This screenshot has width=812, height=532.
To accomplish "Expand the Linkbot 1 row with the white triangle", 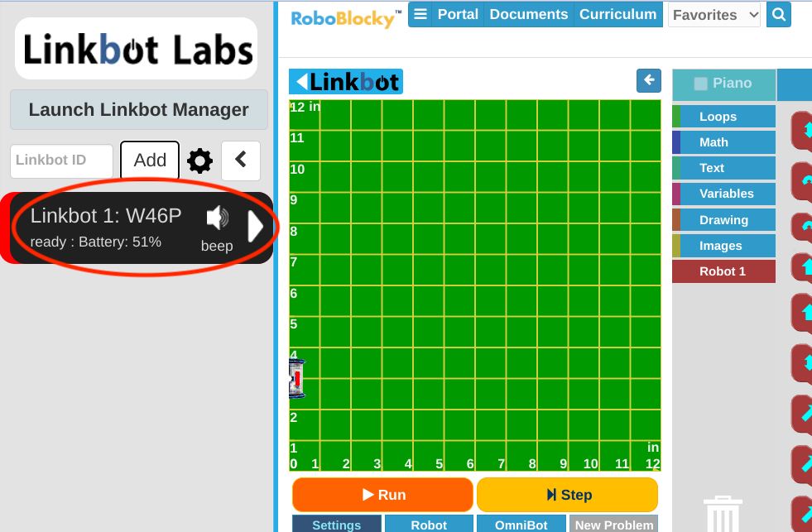I will tap(256, 227).
